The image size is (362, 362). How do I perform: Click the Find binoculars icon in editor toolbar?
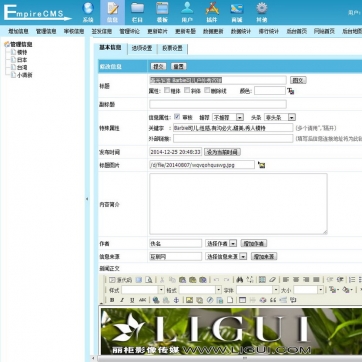coord(239,280)
